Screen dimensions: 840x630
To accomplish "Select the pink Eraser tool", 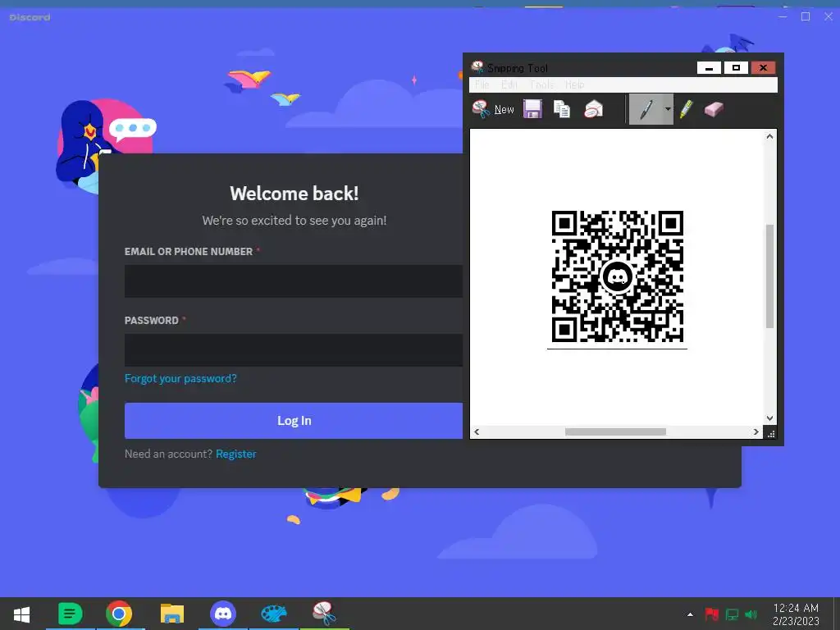I will pos(714,109).
